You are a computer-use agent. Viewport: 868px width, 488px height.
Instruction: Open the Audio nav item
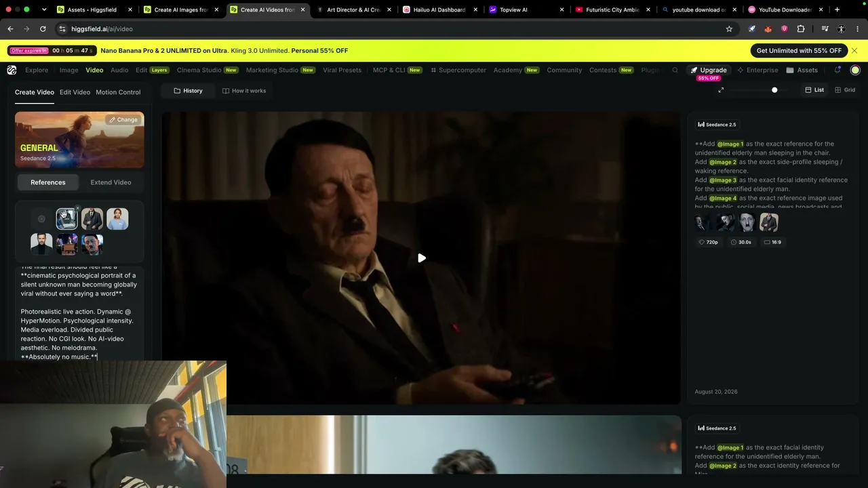click(119, 70)
